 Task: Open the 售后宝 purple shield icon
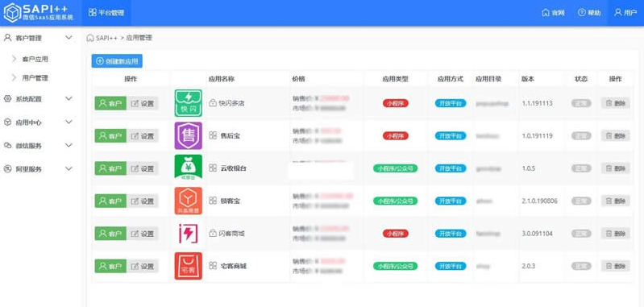188,135
